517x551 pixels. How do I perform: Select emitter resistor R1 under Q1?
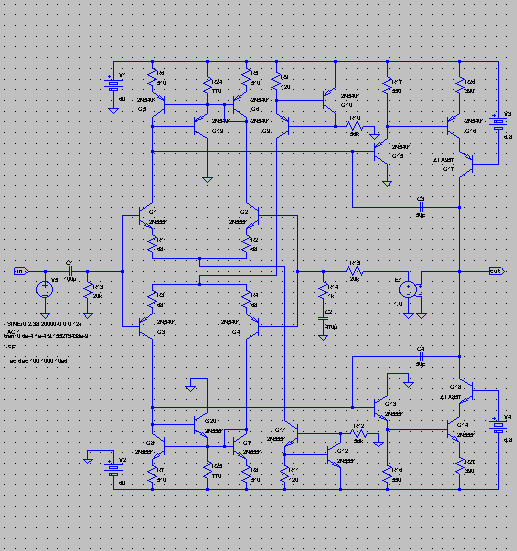click(153, 245)
